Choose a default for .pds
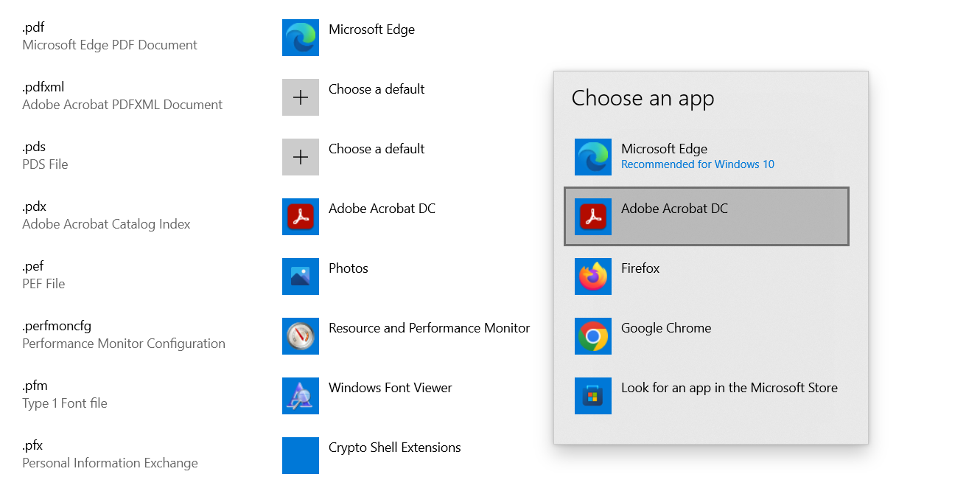Screen dimensions: 980x477 [x=377, y=149]
